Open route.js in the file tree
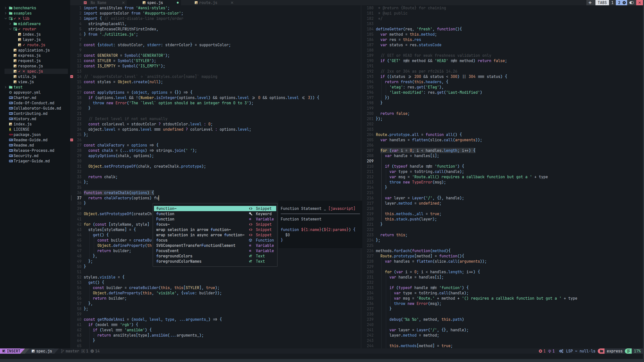Screen dimensions: 644x362 [x=36, y=45]
